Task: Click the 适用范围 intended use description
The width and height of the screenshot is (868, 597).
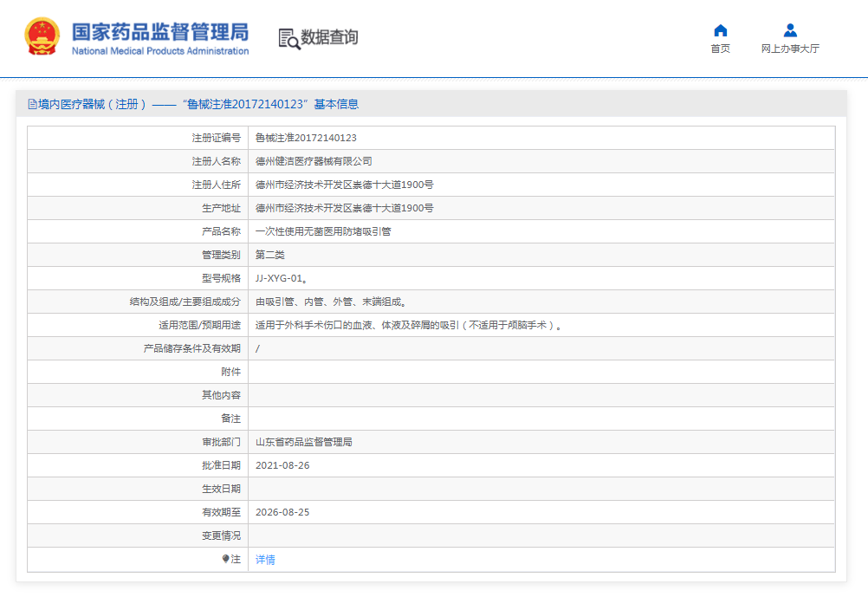Action: pos(409,325)
